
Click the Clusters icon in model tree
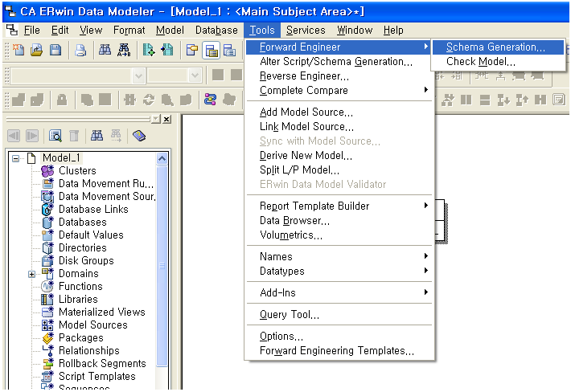coord(47,170)
